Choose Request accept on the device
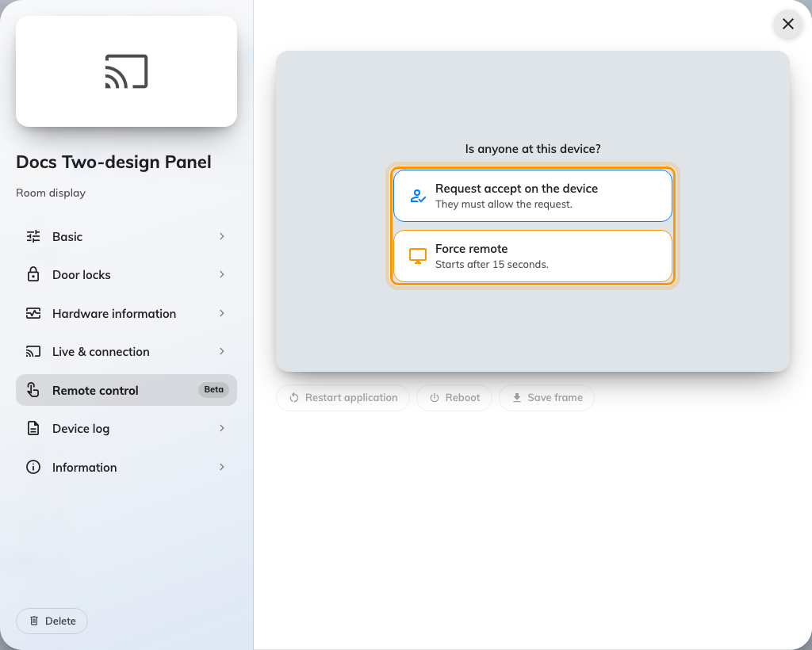This screenshot has width=812, height=650. (532, 196)
